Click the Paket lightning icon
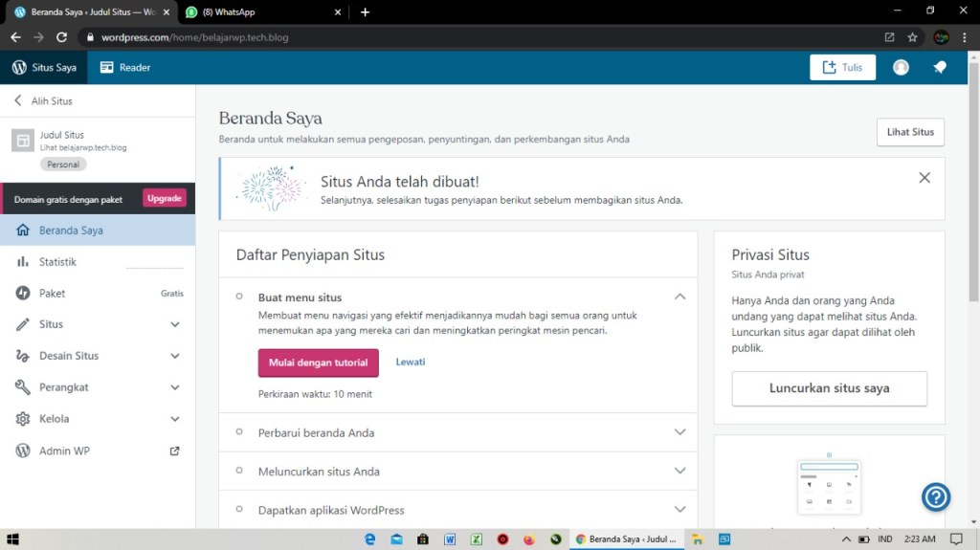This screenshot has height=550, width=980. tap(22, 294)
